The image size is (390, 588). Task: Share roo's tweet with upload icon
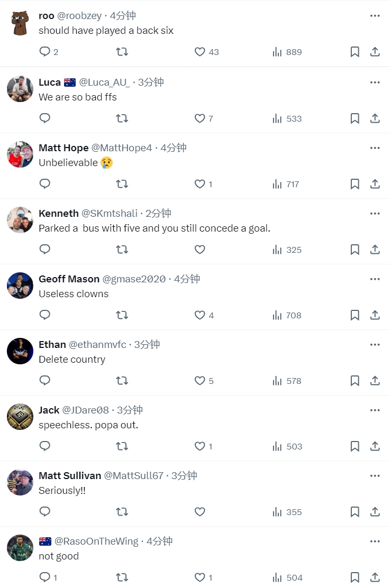[x=375, y=52]
